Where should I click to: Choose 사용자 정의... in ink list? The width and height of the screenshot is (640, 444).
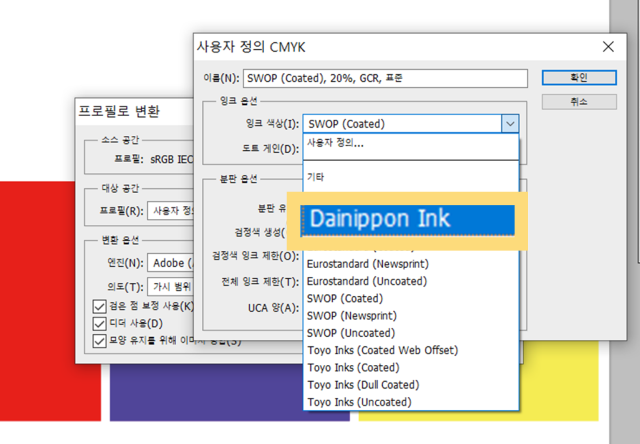pyautogui.click(x=411, y=143)
